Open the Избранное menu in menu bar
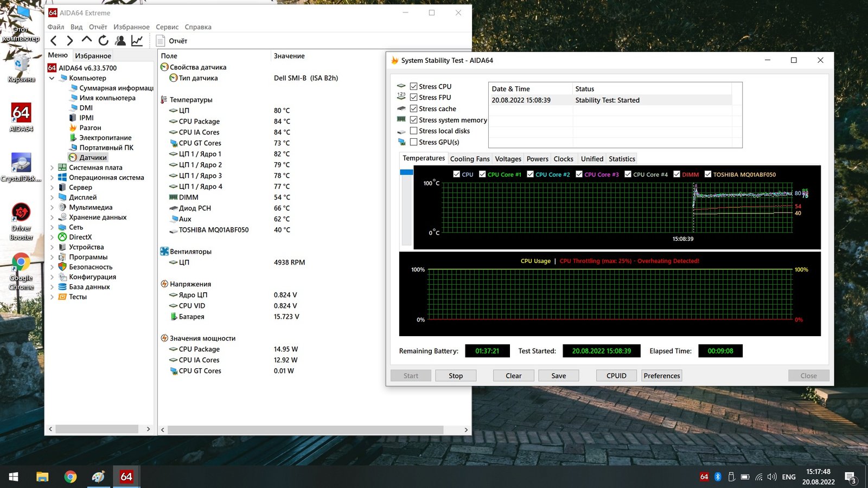This screenshot has width=868, height=488. 131,27
